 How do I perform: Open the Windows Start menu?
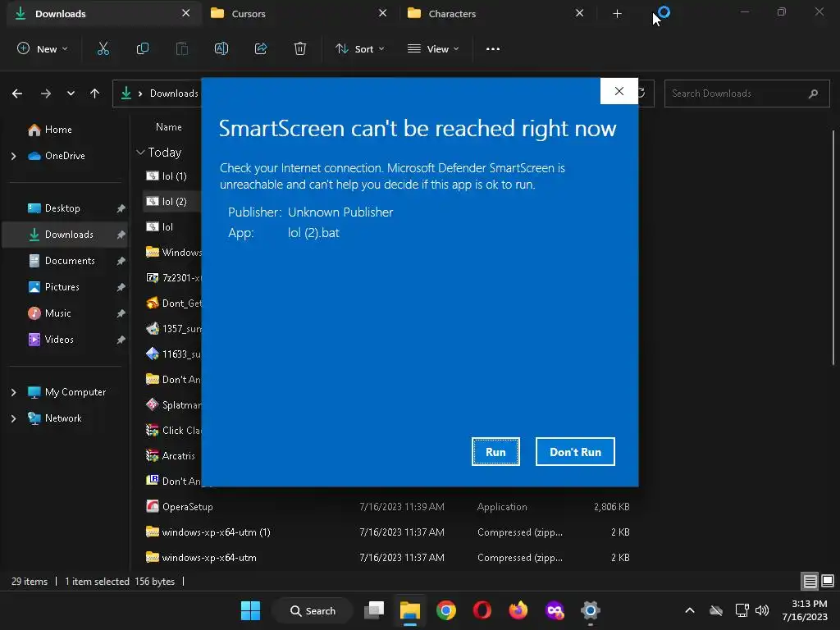click(250, 610)
